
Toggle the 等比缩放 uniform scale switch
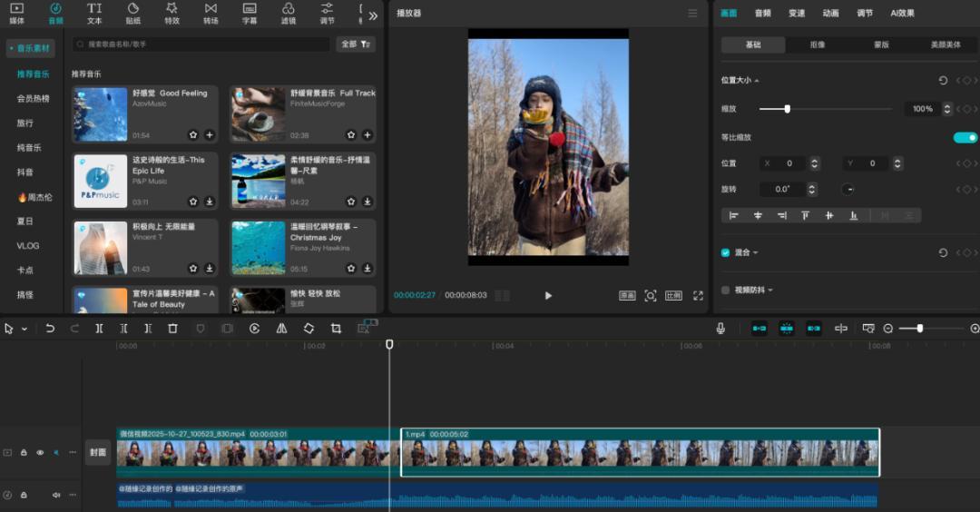[965, 137]
